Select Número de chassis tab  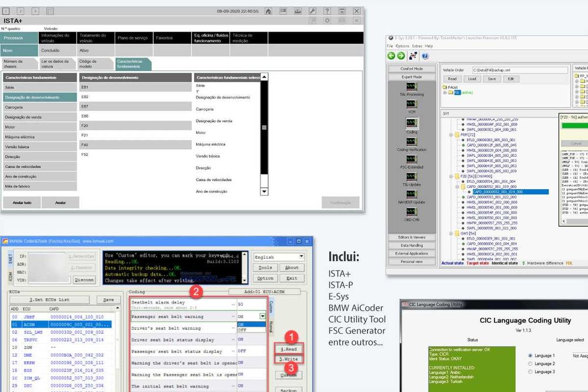click(19, 63)
